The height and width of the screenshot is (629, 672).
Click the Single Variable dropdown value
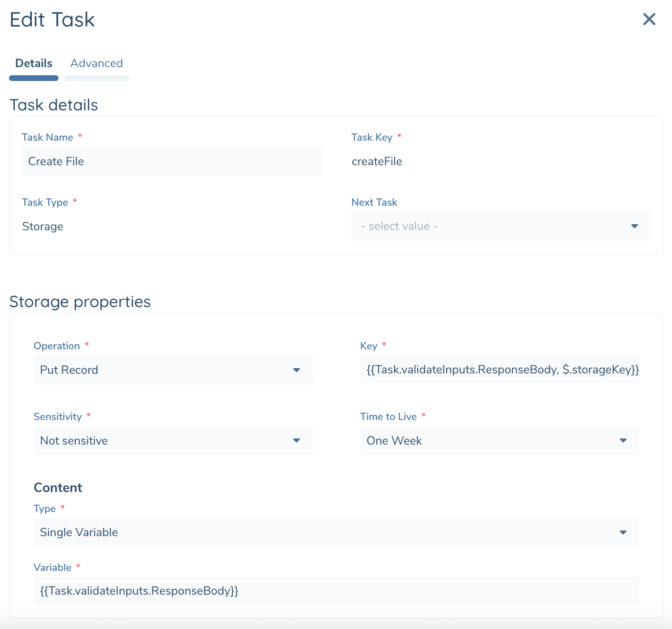click(78, 532)
